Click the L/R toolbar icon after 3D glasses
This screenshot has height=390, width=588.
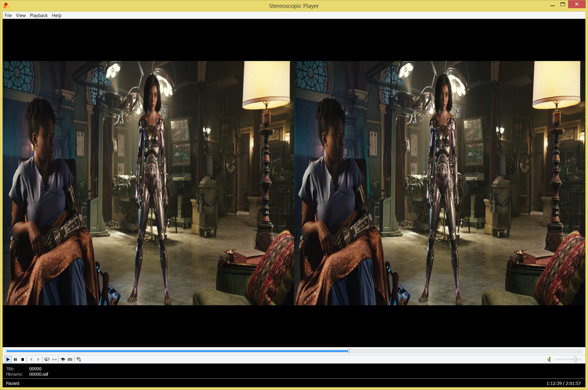tap(78, 359)
